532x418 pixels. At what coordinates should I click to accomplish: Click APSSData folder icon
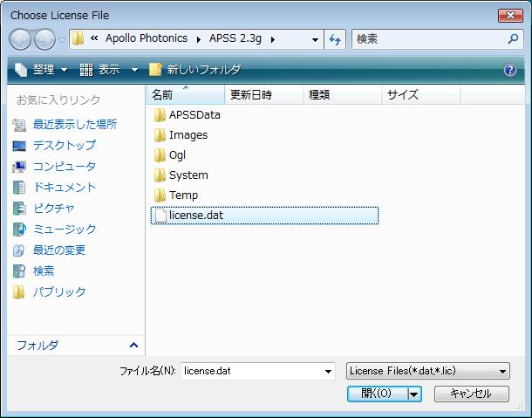click(x=160, y=115)
